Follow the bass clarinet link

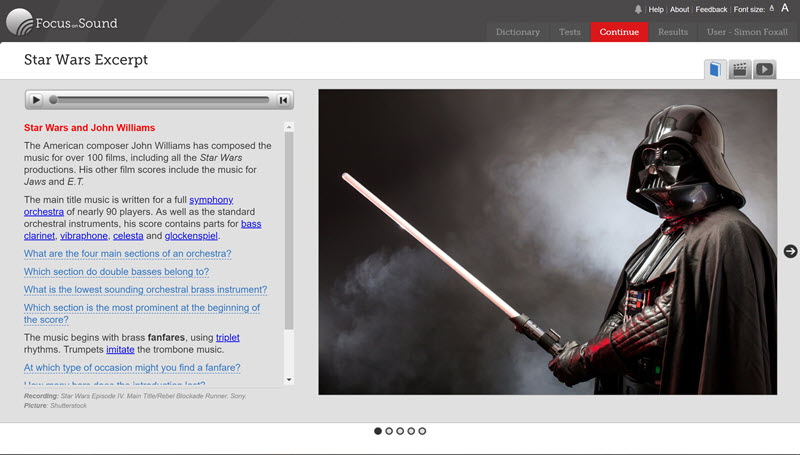pyautogui.click(x=251, y=224)
